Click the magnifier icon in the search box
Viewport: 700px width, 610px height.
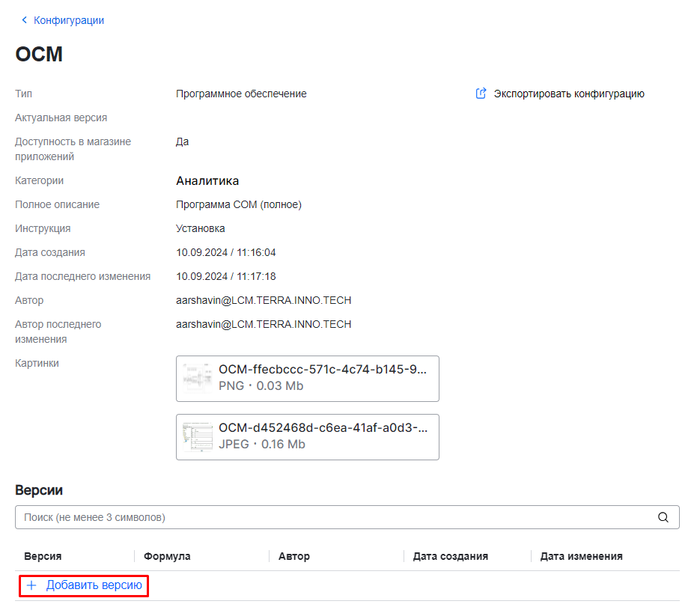[x=663, y=517]
